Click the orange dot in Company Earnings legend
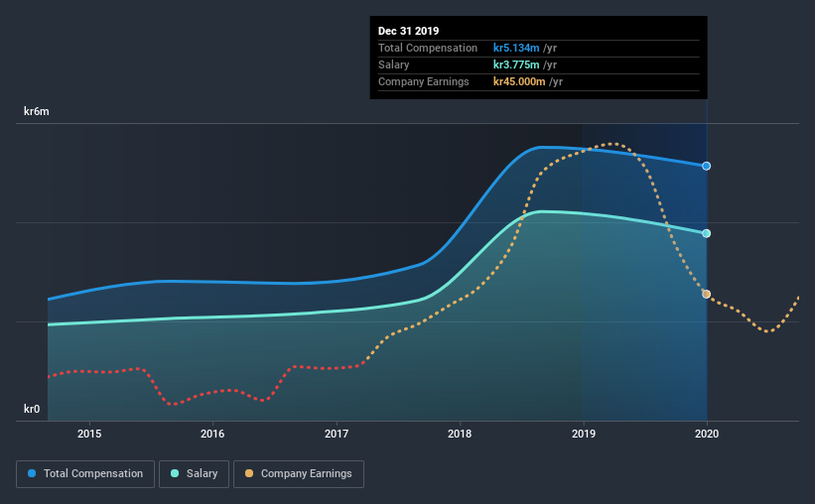 click(x=249, y=473)
